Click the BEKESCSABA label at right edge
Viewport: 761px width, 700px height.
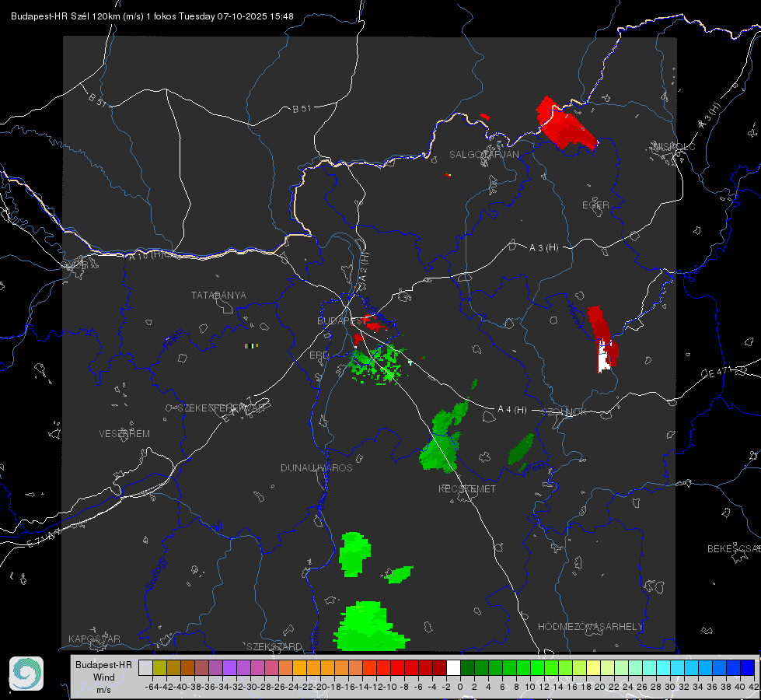734,549
